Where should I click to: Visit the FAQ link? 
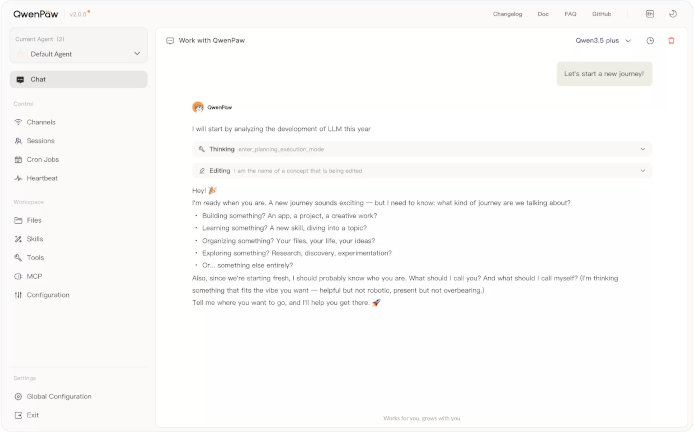click(571, 14)
